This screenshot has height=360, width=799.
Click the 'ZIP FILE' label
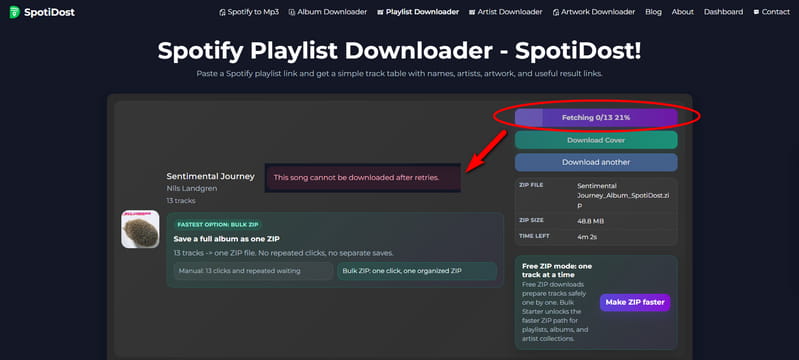531,185
